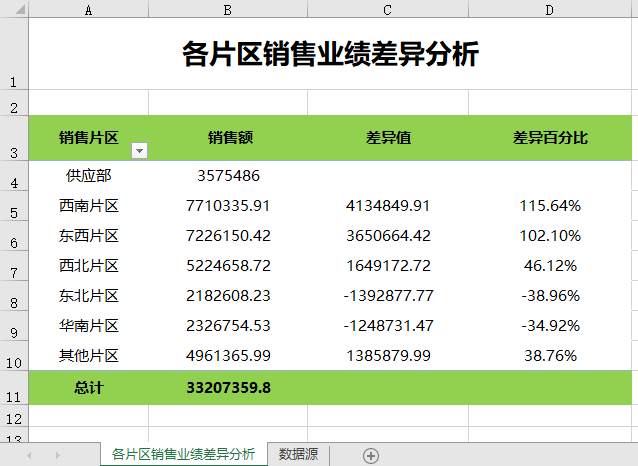Select the 差异百分比 header cell
The image size is (638, 466).
549,138
